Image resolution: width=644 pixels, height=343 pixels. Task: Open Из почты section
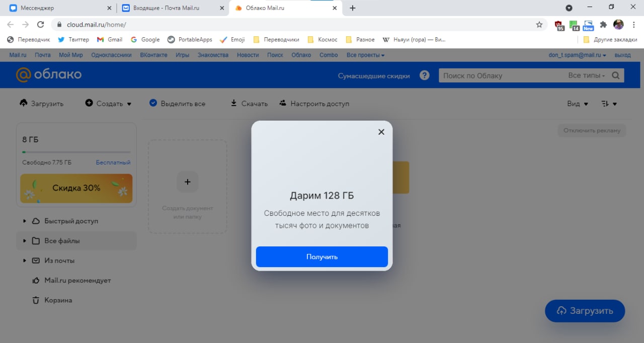[59, 261]
